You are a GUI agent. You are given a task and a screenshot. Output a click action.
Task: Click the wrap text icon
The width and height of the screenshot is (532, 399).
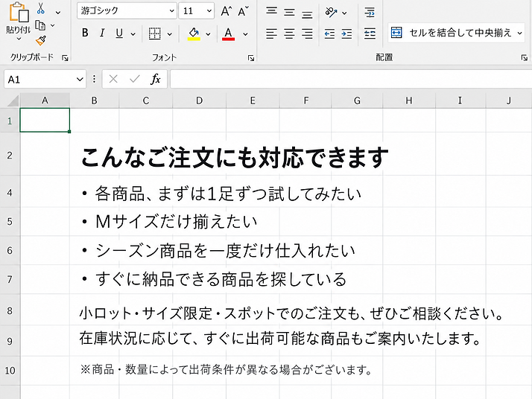370,13
